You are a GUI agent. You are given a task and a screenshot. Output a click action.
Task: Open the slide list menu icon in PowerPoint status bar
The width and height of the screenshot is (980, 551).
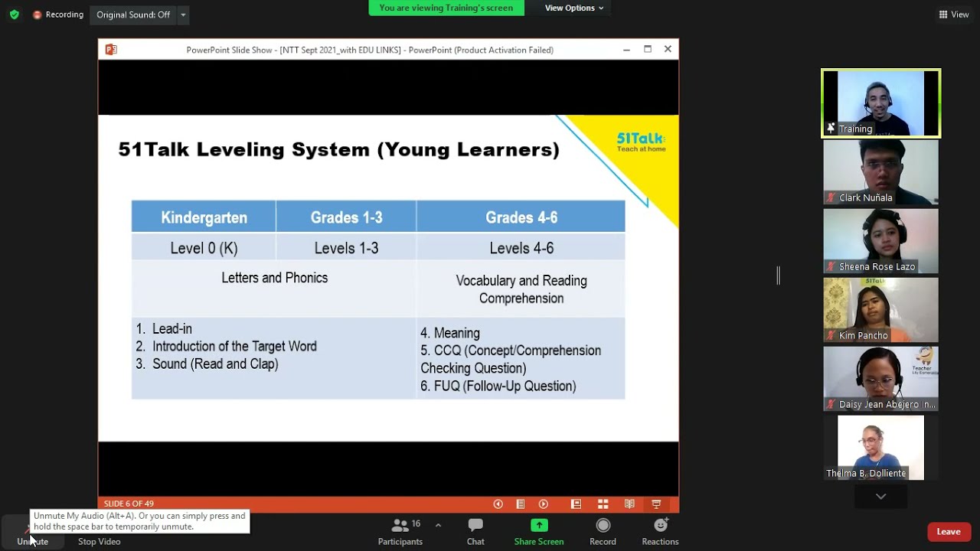521,504
